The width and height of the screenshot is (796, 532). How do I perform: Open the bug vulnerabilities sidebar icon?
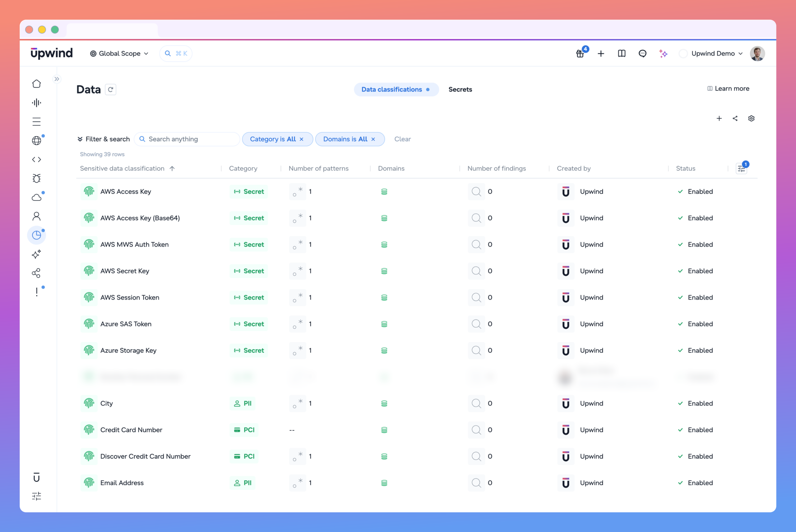(36, 178)
